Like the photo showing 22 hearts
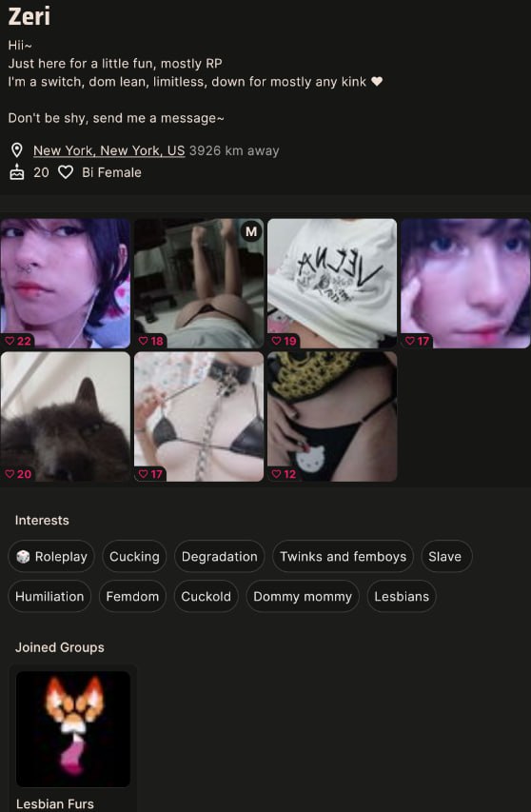531x812 pixels. tap(18, 341)
